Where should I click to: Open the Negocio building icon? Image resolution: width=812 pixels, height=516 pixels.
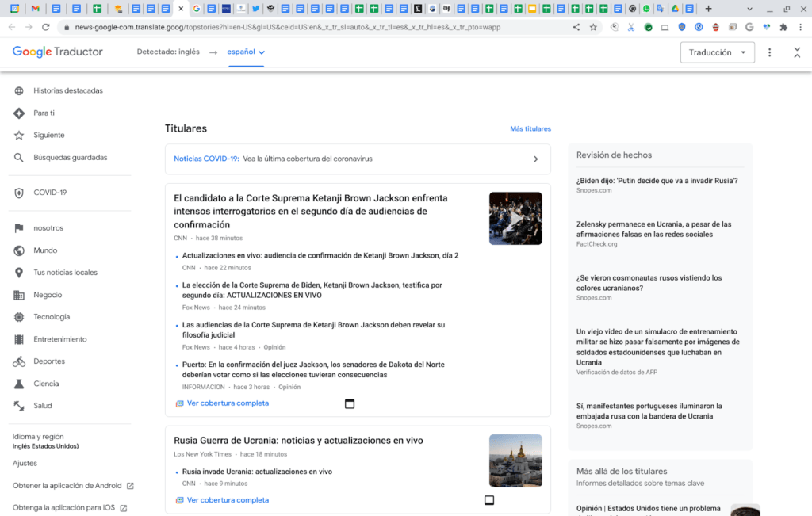point(19,295)
